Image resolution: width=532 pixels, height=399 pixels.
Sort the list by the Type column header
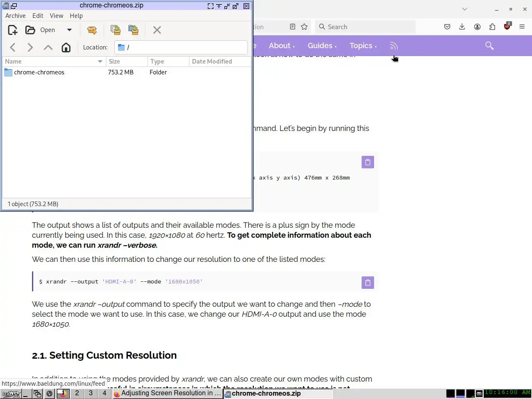[168, 62]
